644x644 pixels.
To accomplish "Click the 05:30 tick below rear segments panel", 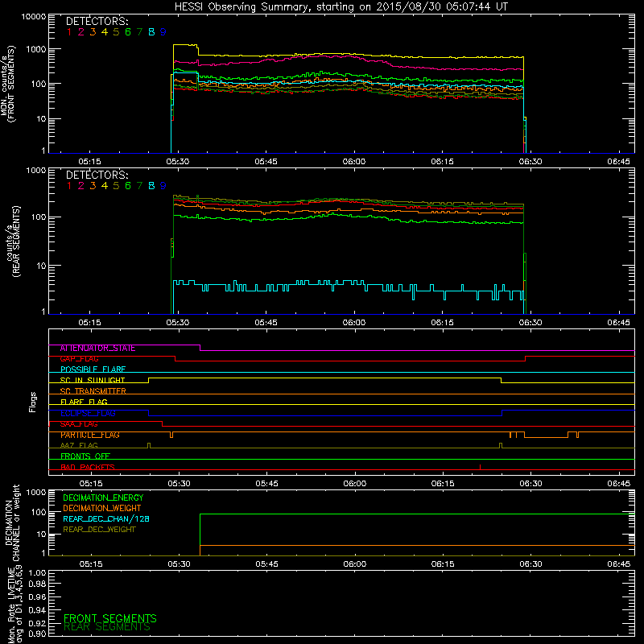I will click(178, 323).
